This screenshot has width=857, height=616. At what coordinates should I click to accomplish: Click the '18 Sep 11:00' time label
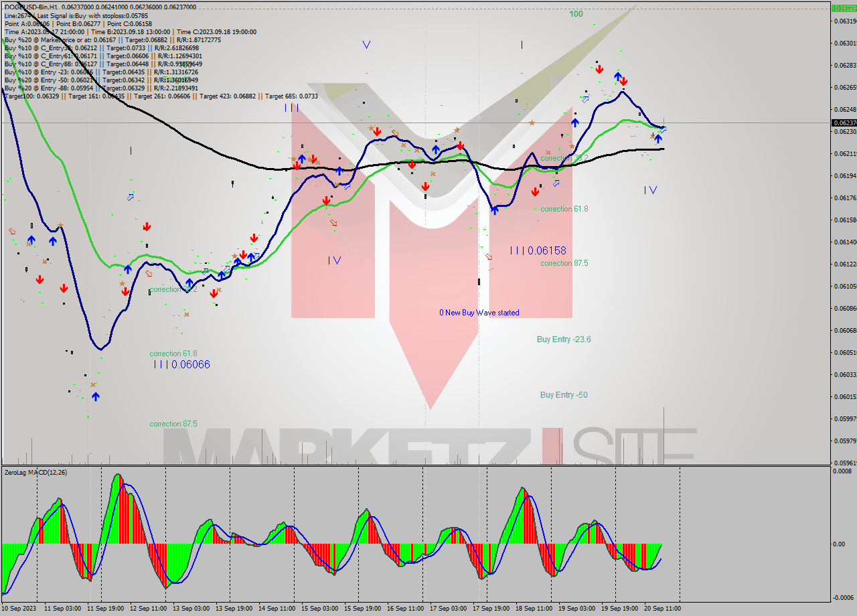coord(535,609)
